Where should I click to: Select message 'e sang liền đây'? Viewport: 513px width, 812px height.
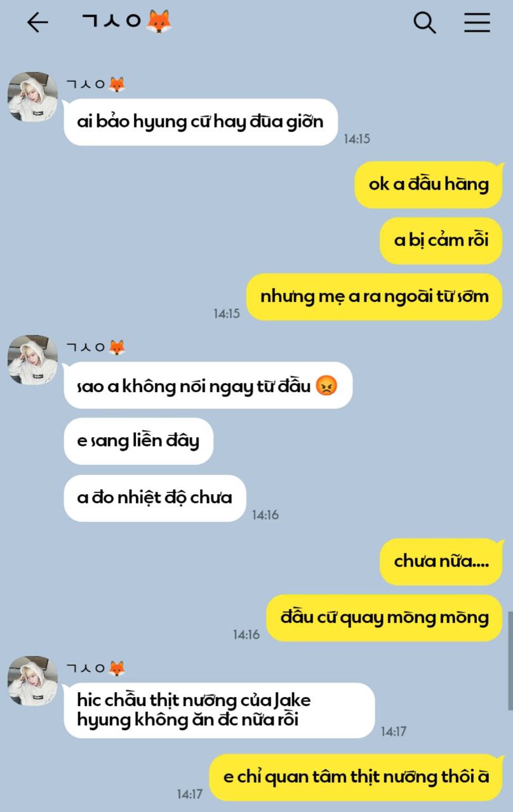[x=138, y=441]
